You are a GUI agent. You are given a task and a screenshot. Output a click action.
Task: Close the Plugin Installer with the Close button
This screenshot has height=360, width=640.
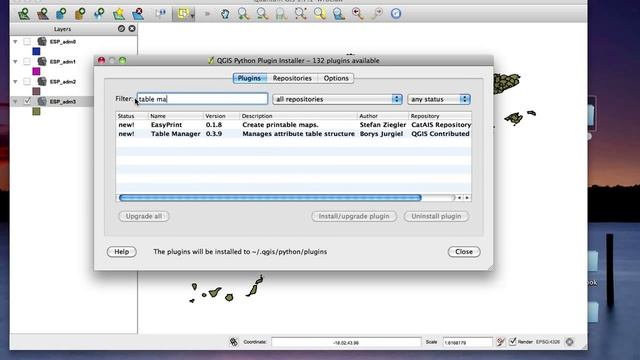[464, 252]
